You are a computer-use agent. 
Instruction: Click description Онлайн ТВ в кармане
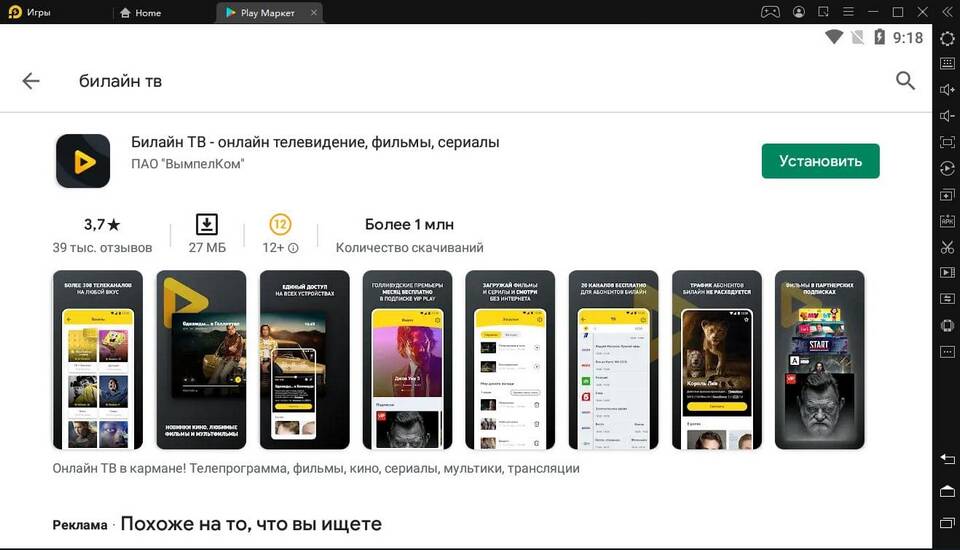pos(316,469)
